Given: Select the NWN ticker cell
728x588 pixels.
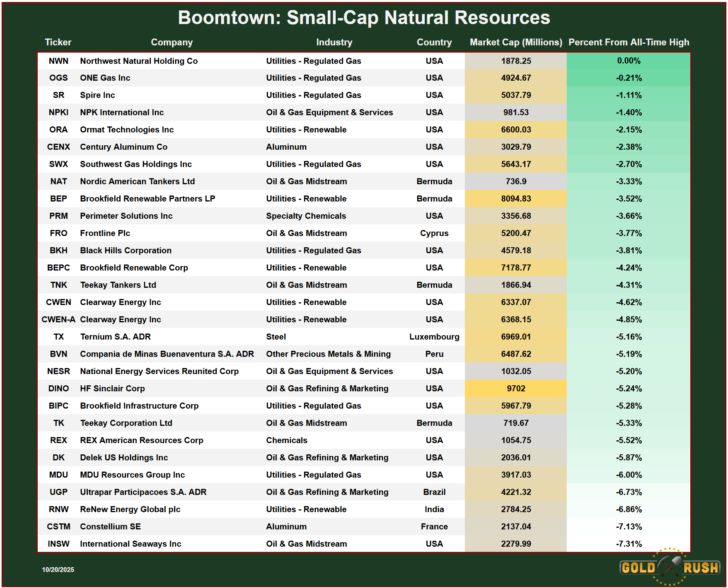Looking at the screenshot, I should pos(59,61).
